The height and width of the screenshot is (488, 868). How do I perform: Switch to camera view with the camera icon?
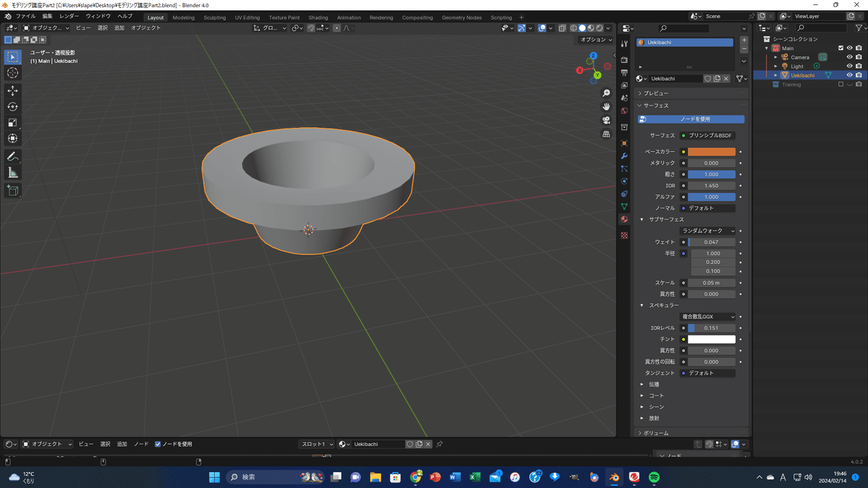(x=606, y=120)
